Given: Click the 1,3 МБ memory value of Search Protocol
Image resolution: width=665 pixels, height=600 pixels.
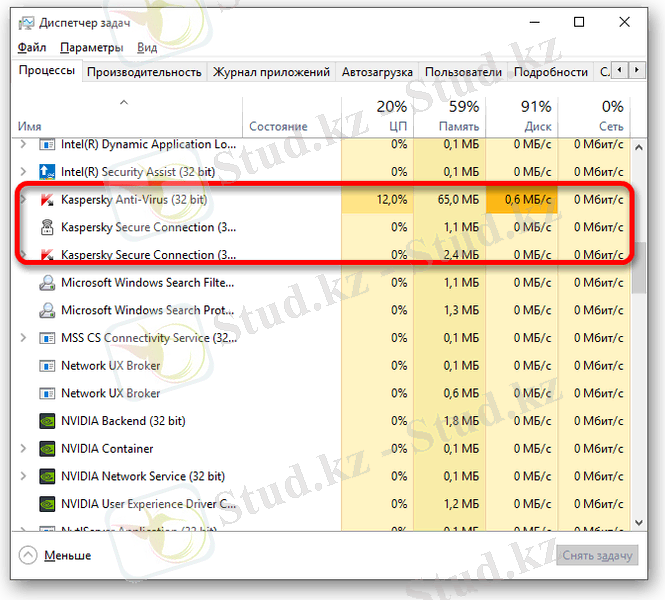Looking at the screenshot, I should tap(461, 310).
